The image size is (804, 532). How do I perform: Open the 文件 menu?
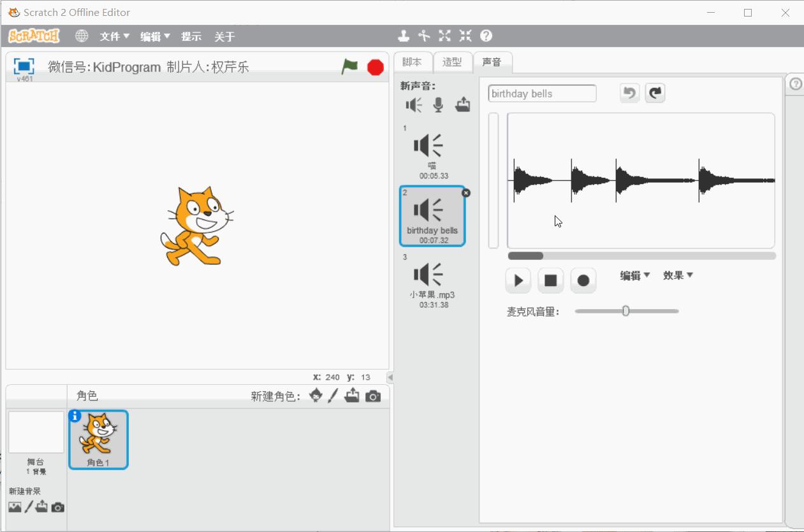point(113,36)
